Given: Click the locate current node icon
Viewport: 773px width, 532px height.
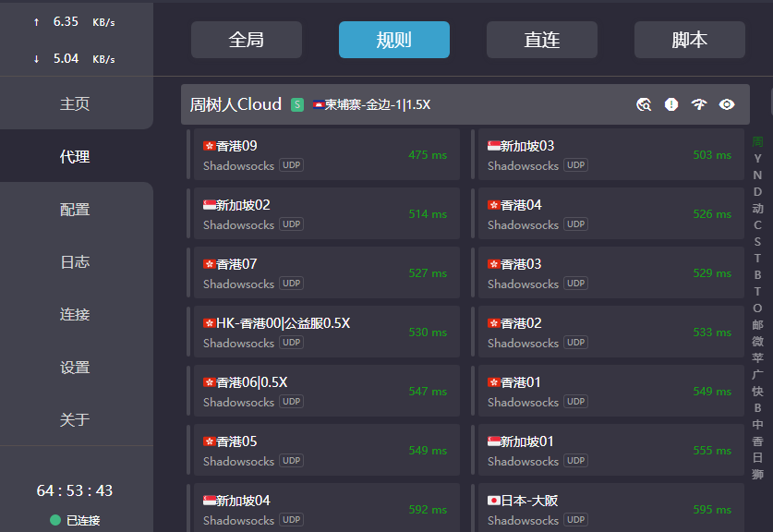Looking at the screenshot, I should 644,104.
